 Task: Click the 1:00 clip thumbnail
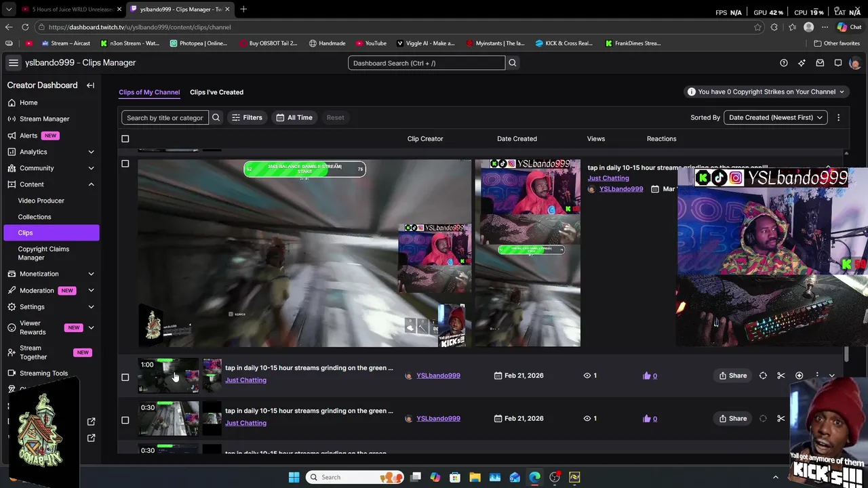(169, 375)
